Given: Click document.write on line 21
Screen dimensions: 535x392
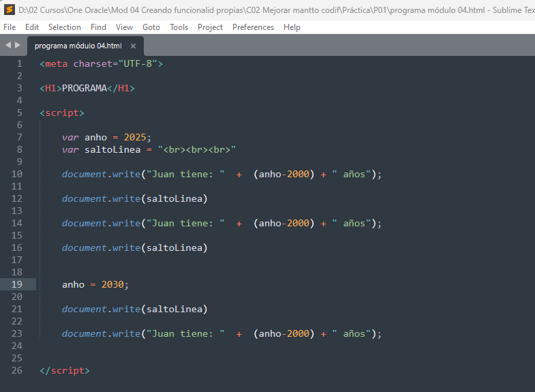Looking at the screenshot, I should click(102, 309).
